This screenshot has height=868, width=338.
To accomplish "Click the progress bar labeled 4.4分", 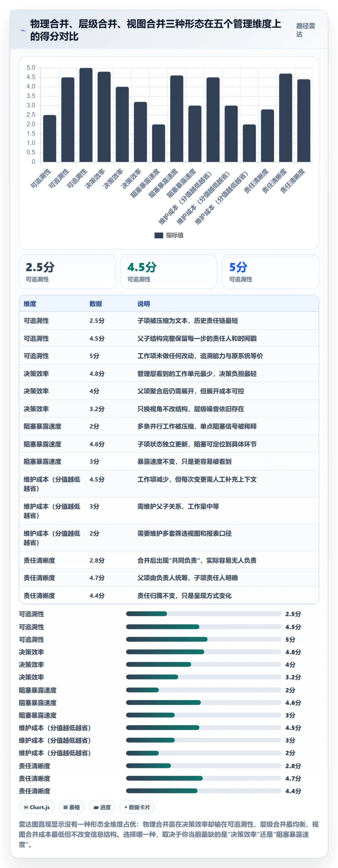I will pos(204,791).
